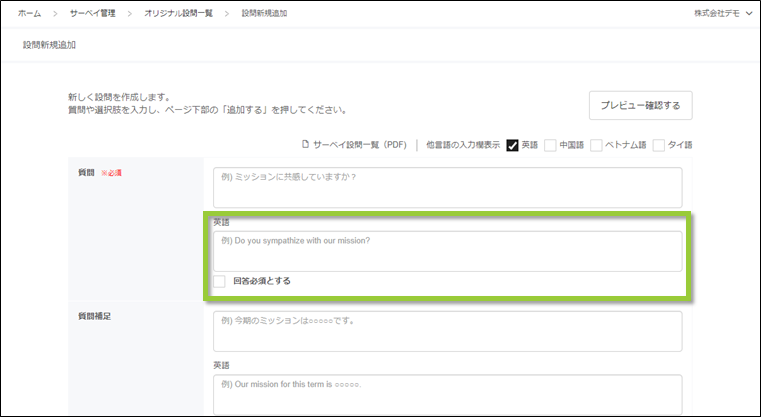Click the PDF document icon
This screenshot has height=417, width=761.
306,145
